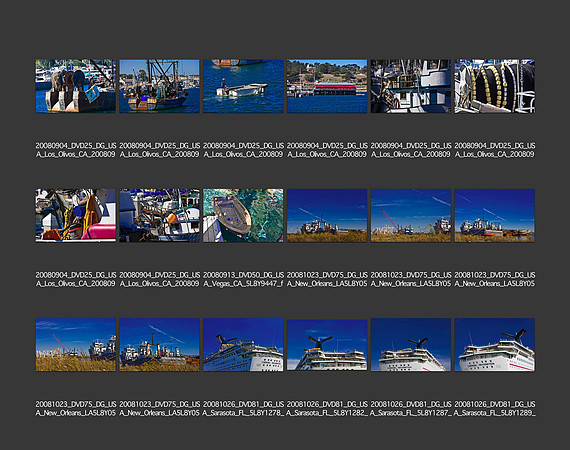Click the Los_Olivos caption under the white skiff photo
Viewport: 570px width, 450px height.
[x=243, y=150]
